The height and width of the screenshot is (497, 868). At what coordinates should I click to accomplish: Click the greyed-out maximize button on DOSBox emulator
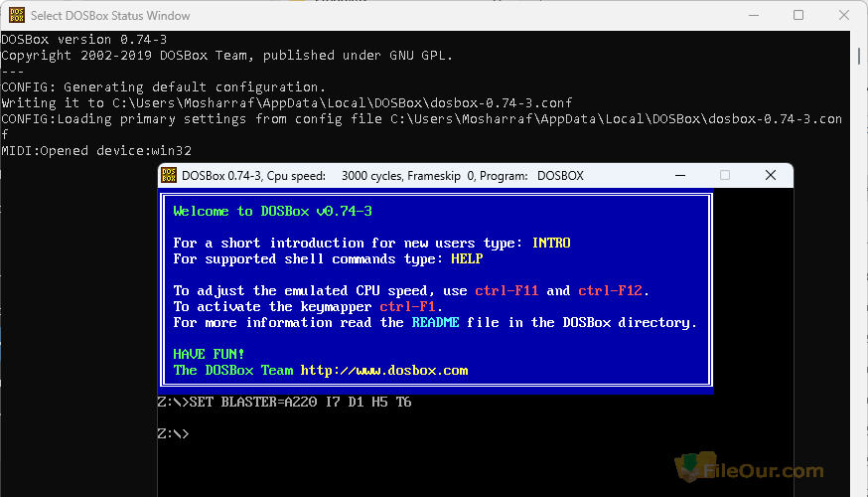725,176
